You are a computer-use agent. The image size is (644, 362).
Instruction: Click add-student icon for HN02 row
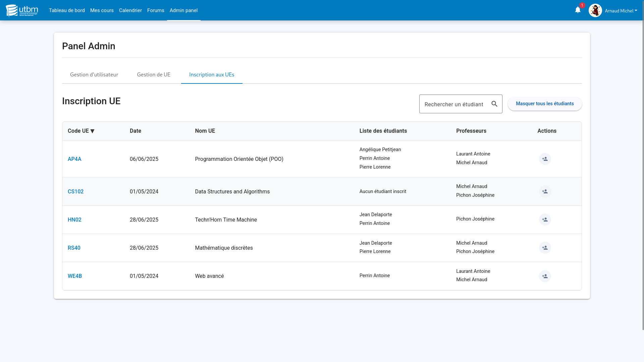tap(545, 220)
